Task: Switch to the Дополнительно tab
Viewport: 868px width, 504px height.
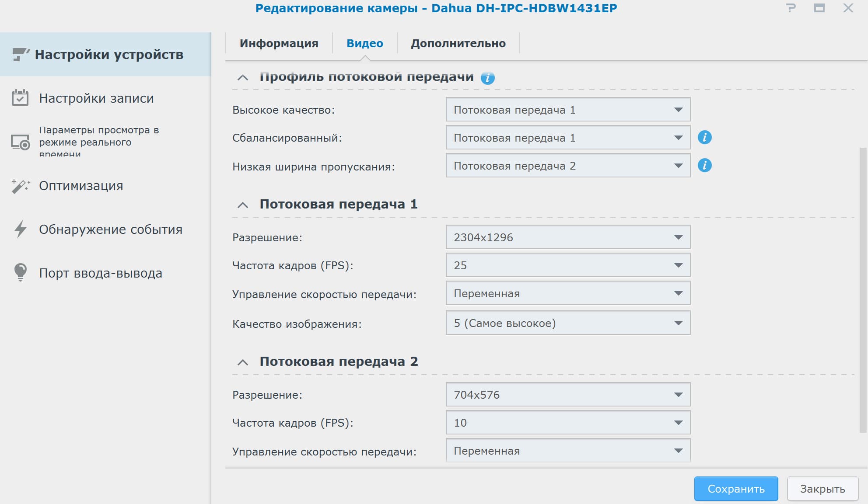Action: point(458,43)
